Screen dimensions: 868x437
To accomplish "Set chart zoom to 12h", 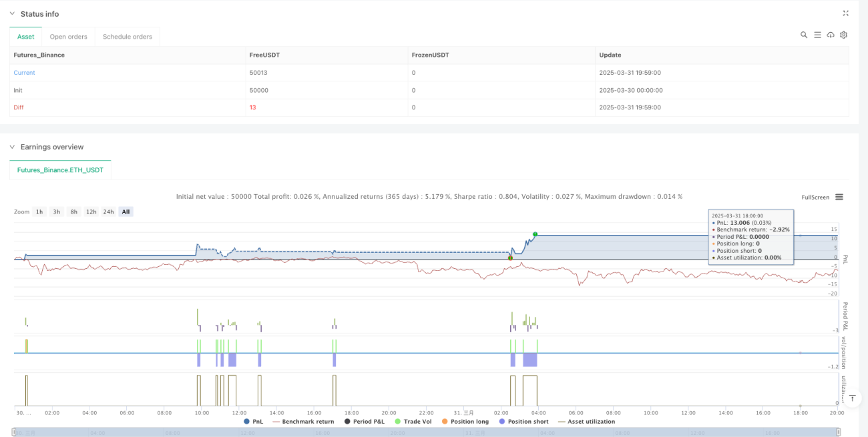I will [x=91, y=211].
